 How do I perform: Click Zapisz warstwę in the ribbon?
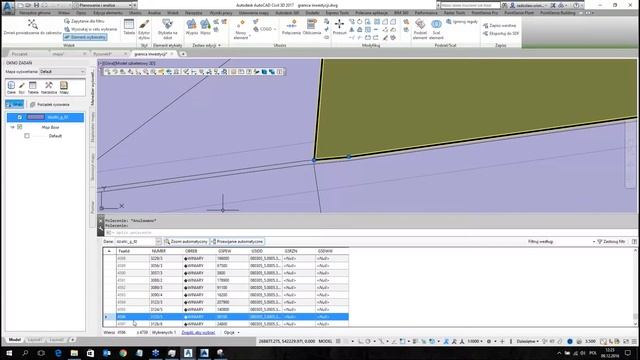(x=500, y=25)
